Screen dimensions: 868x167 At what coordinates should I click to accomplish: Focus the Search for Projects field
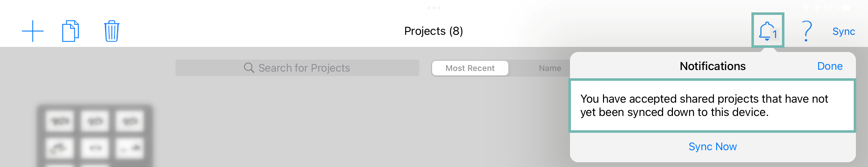(297, 68)
